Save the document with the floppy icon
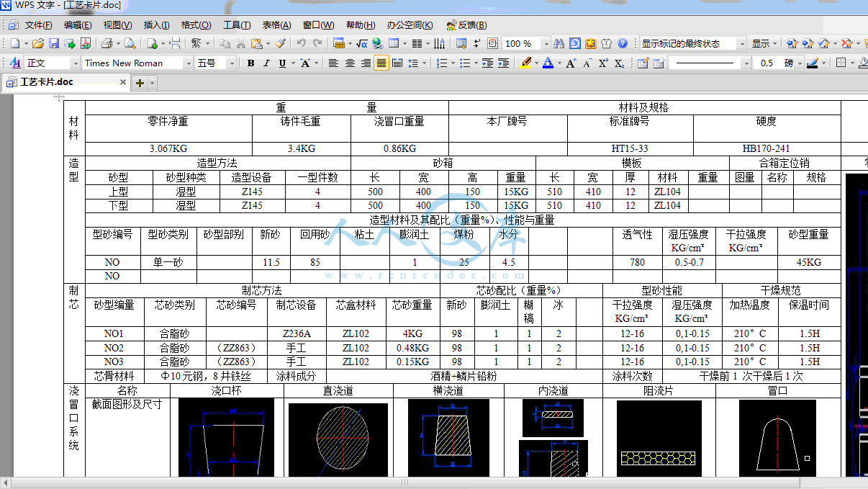 [x=54, y=43]
